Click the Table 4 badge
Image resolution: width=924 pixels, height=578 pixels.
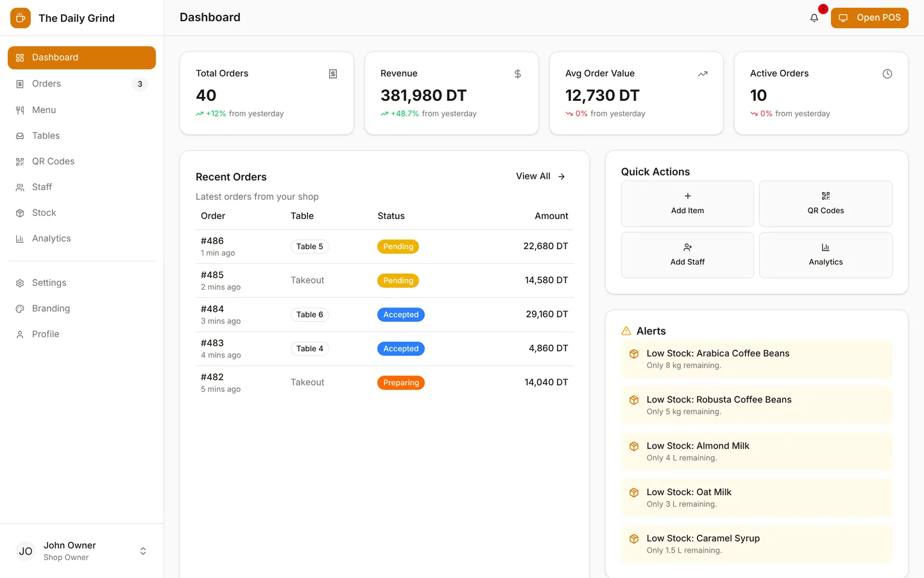310,349
